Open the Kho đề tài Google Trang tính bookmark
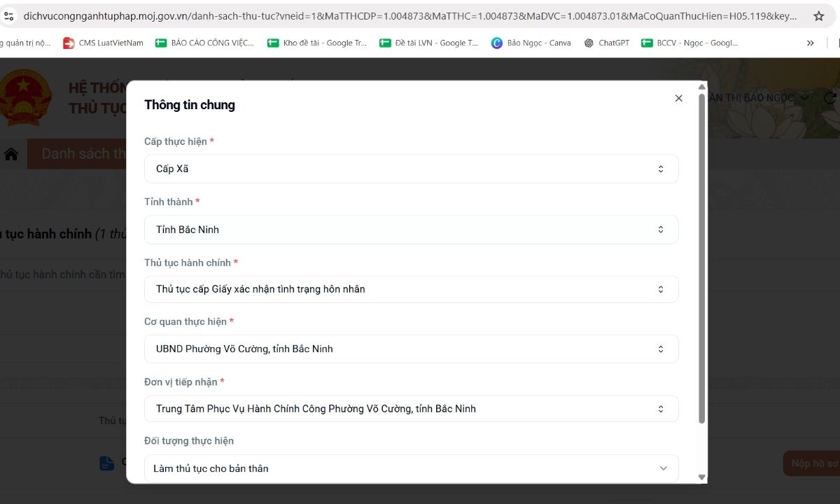Viewport: 840px width, 504px height. (x=317, y=43)
